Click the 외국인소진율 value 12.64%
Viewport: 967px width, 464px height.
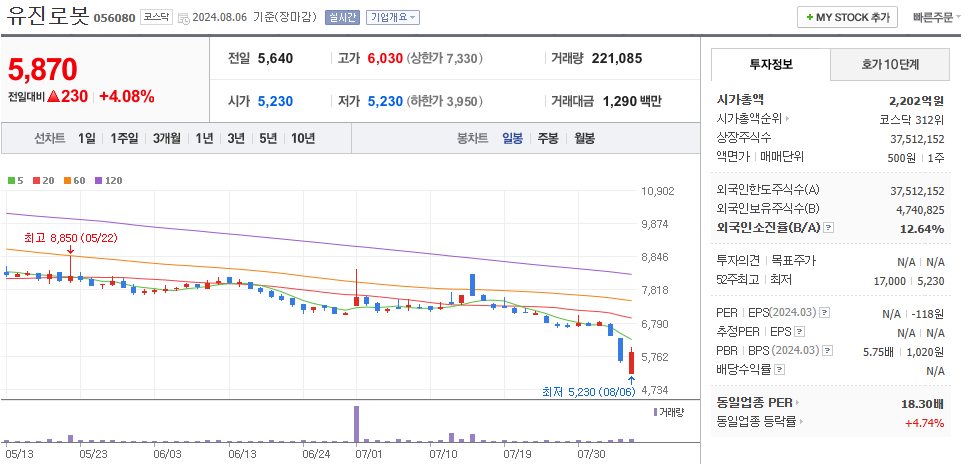[x=921, y=229]
